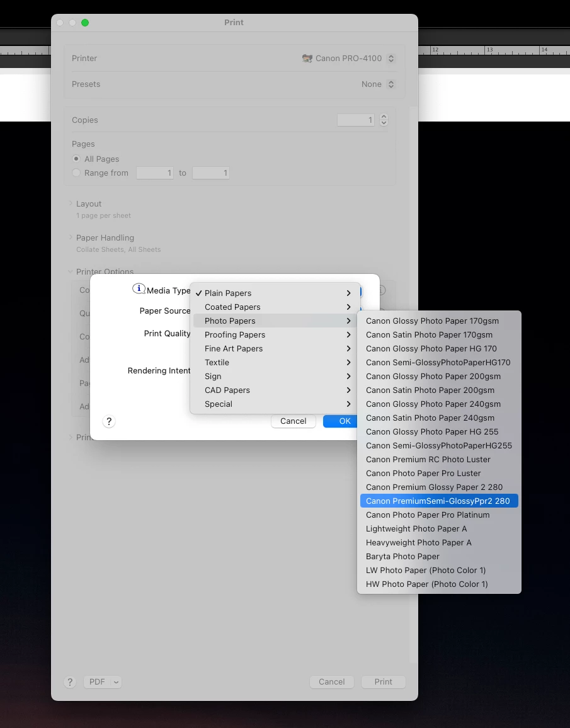Select Canon Glossy Photo Paper 200gsm
This screenshot has height=728, width=570.
[x=439, y=377]
